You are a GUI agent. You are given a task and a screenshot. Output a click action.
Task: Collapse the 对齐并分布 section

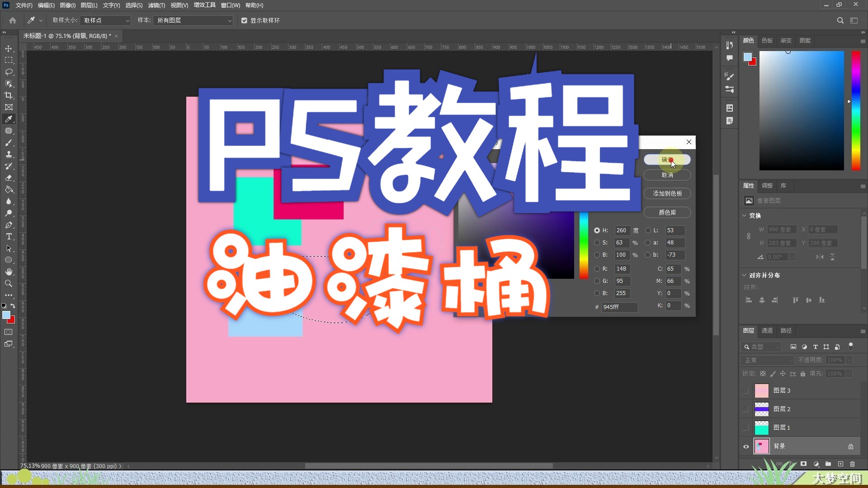(744, 275)
